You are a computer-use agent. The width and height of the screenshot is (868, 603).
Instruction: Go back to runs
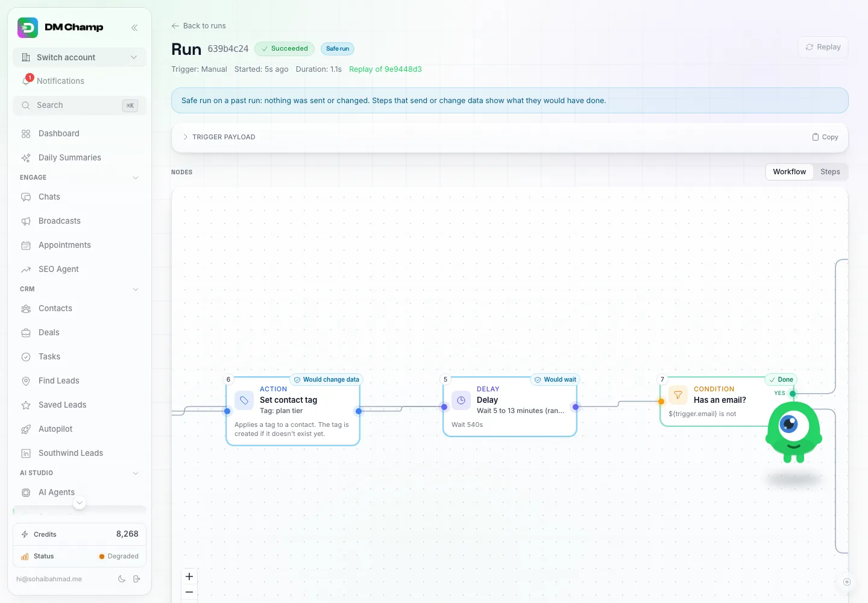coord(198,26)
